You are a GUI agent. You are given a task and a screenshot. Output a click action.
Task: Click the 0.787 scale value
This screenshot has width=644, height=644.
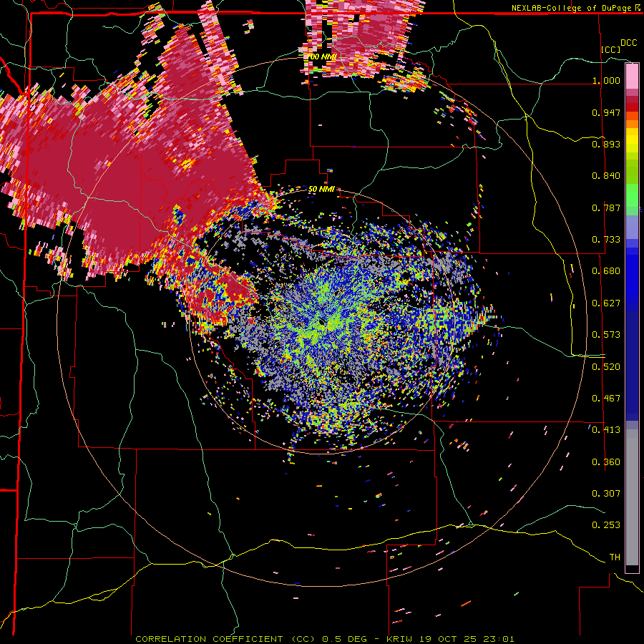pos(606,208)
